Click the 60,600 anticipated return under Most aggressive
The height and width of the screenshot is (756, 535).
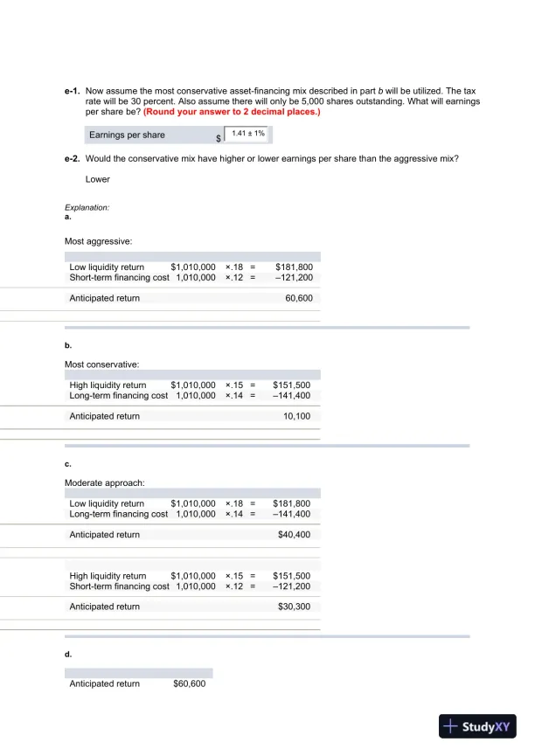[x=298, y=298]
